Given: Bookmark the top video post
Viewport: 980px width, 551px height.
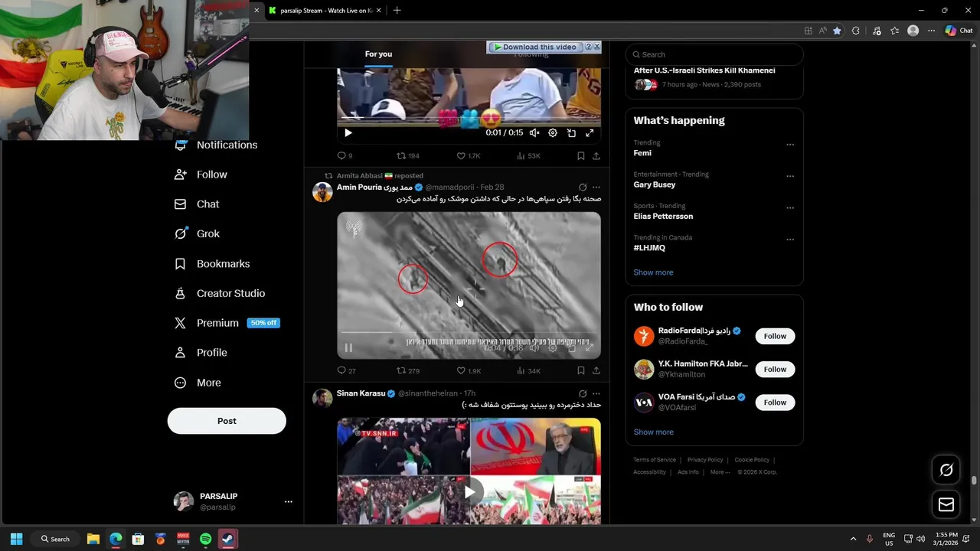Looking at the screenshot, I should 581,156.
